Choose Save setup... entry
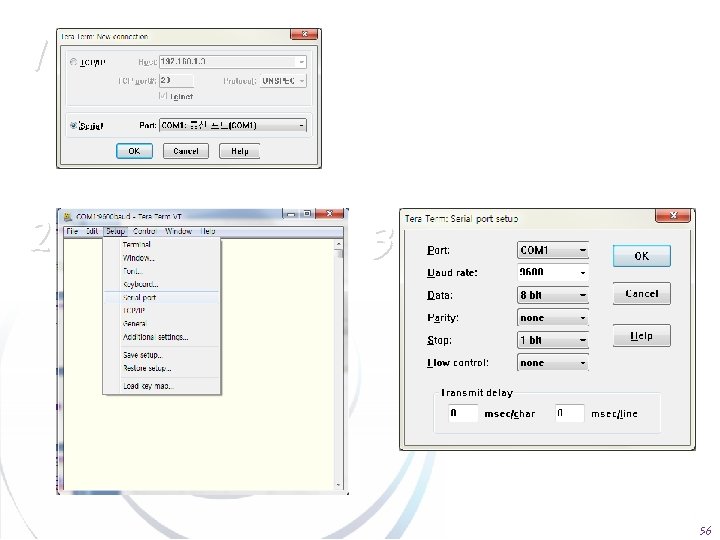The image size is (720, 540). click(162, 355)
